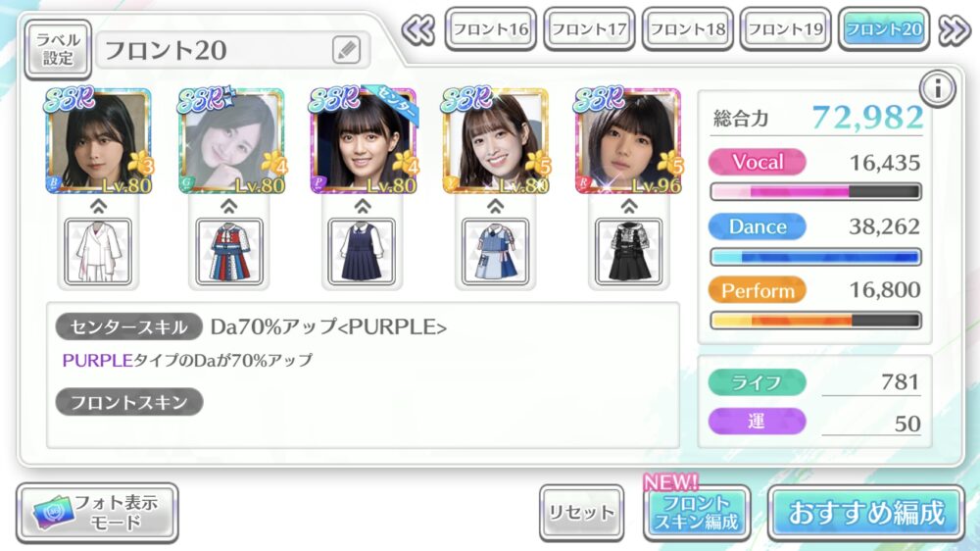Select the white suit costume icon
Viewport: 980px width, 551px height.
[98, 251]
